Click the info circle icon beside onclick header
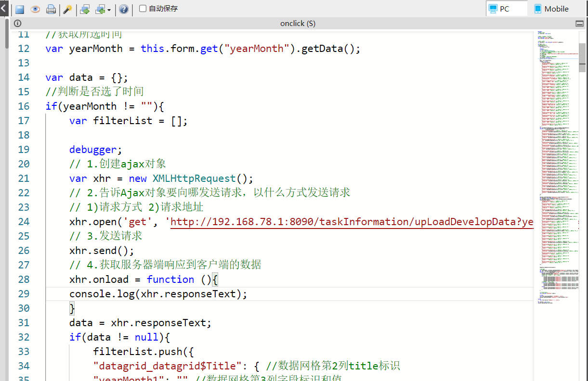 (17, 24)
